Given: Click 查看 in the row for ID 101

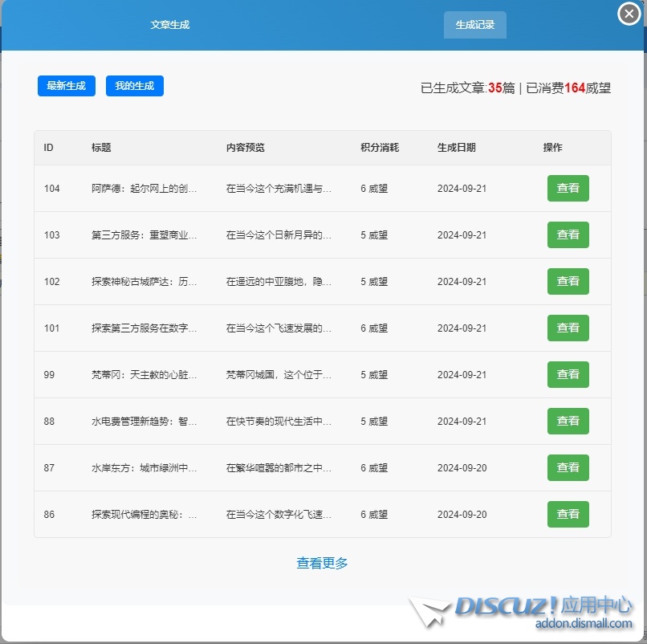Looking at the screenshot, I should [x=568, y=328].
